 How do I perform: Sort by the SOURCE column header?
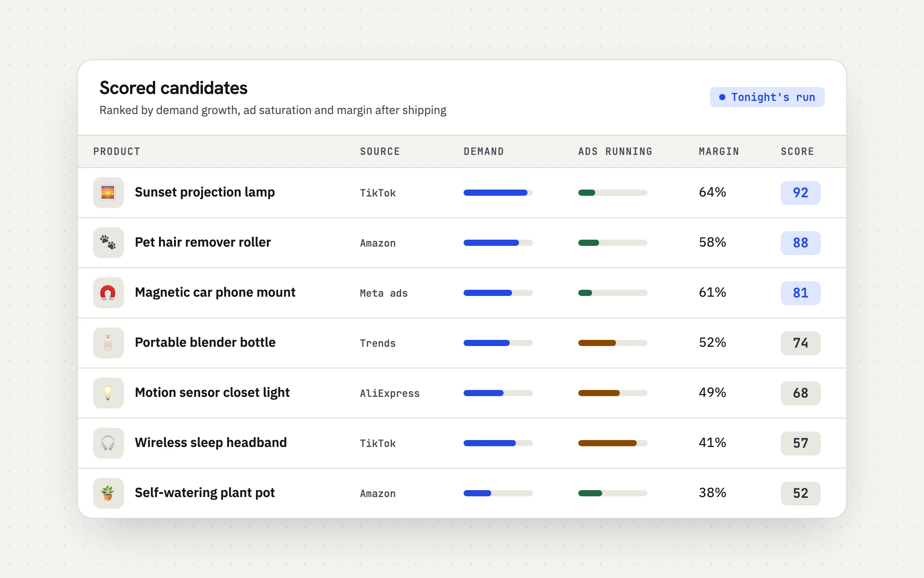[380, 151]
